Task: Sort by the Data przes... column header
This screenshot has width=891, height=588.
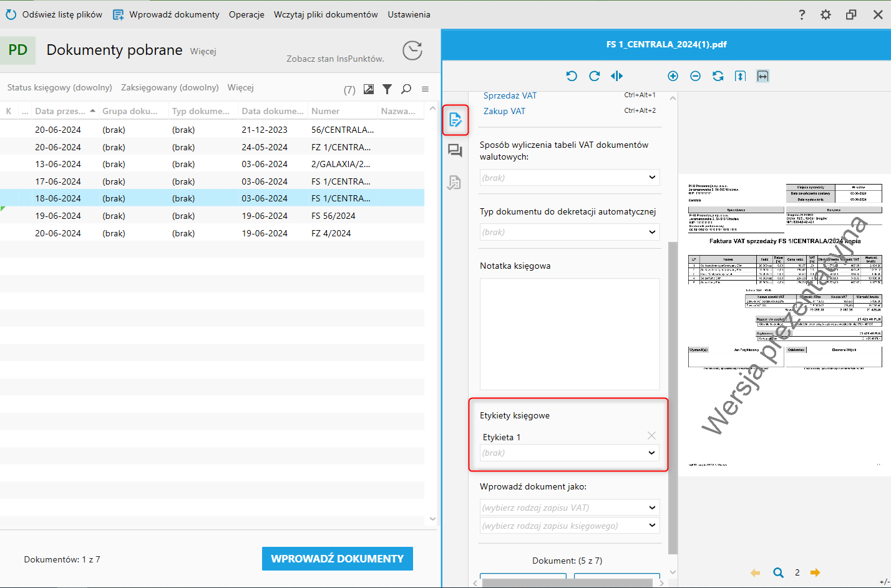Action: (x=65, y=111)
